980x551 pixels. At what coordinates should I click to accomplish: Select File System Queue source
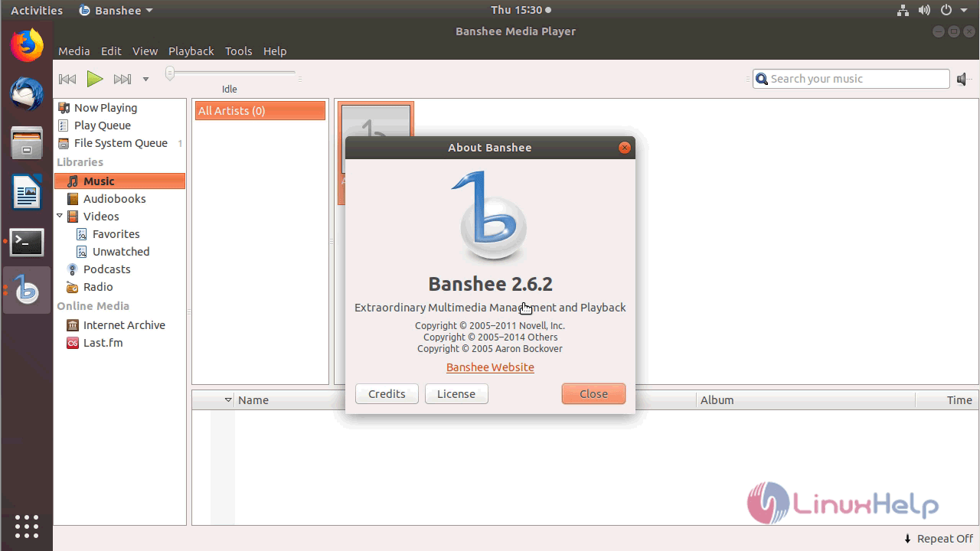[x=120, y=143]
